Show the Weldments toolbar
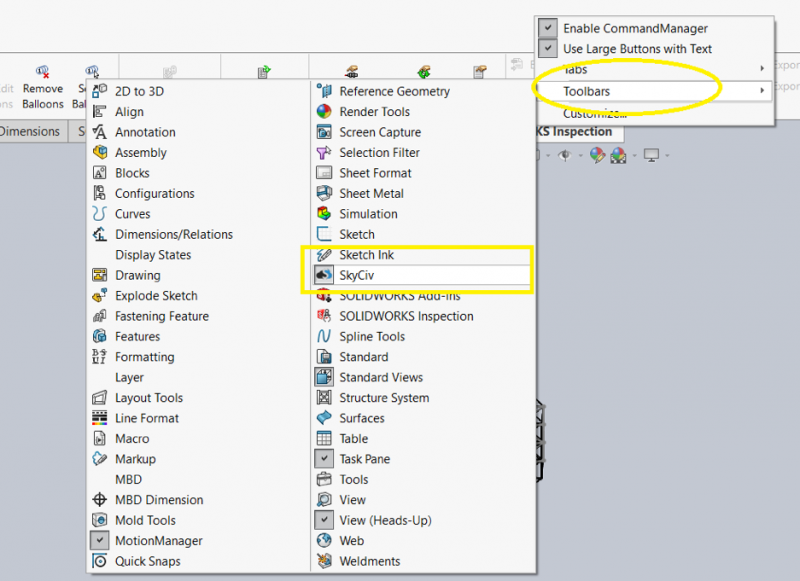Screen dimensions: 800x581 pyautogui.click(x=365, y=561)
